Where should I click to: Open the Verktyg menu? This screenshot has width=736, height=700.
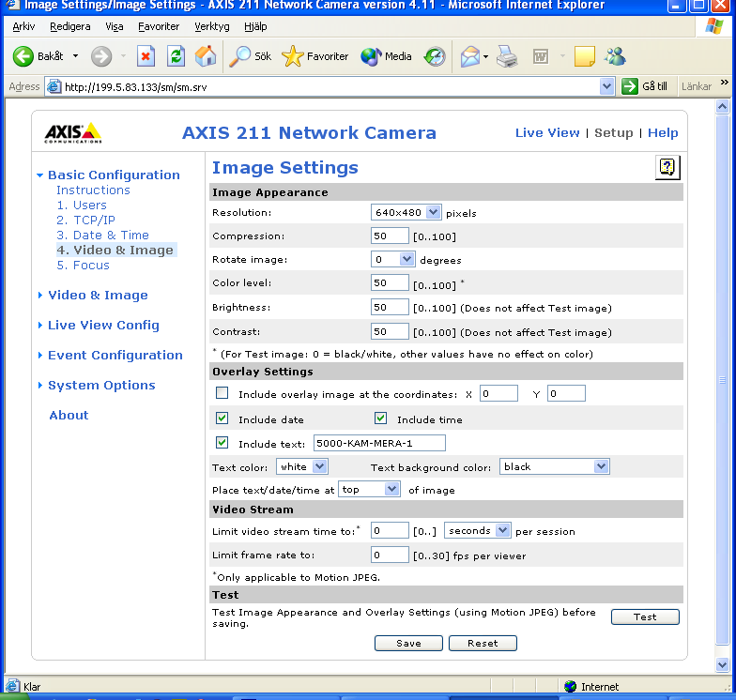pos(212,26)
